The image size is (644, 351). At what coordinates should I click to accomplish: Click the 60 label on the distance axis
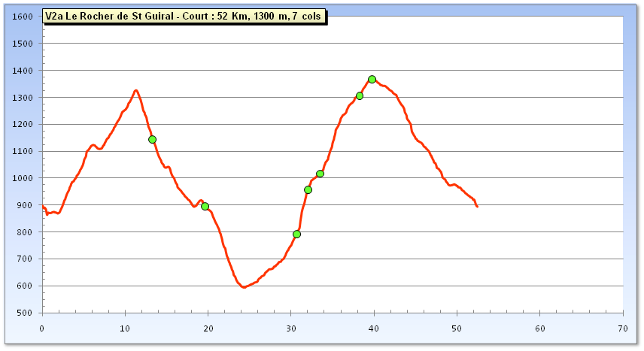click(539, 328)
